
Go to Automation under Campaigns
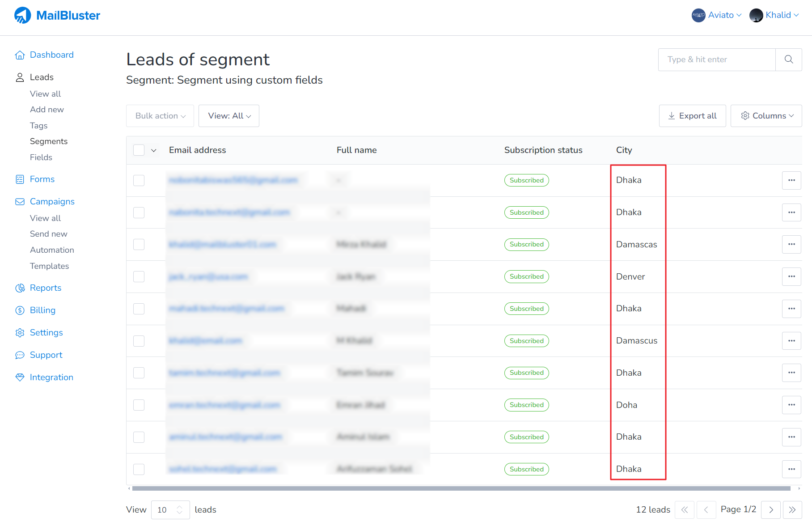click(x=52, y=250)
